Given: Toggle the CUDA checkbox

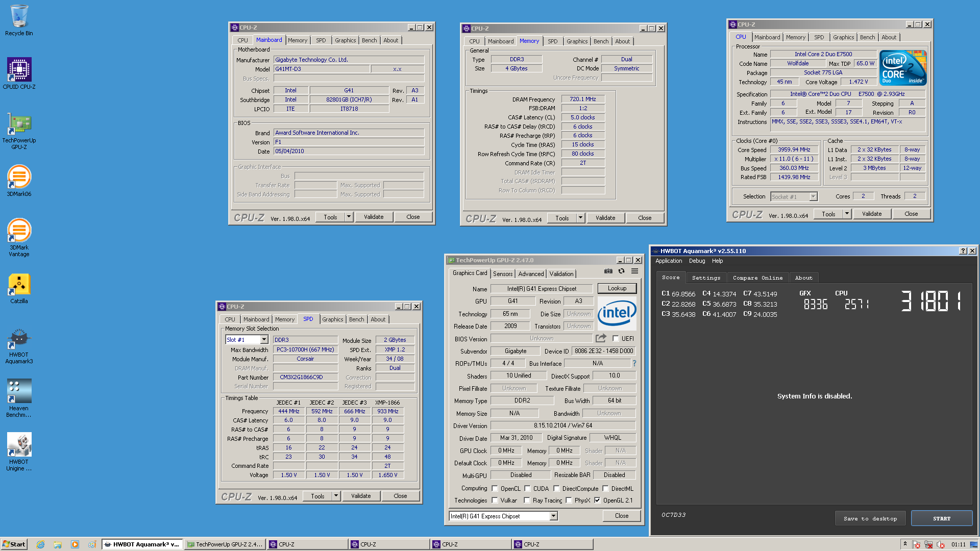Looking at the screenshot, I should 527,488.
